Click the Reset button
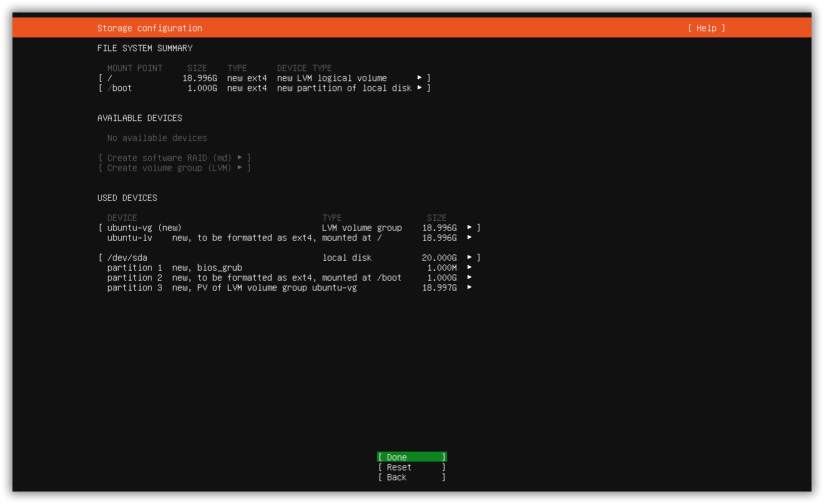 412,467
